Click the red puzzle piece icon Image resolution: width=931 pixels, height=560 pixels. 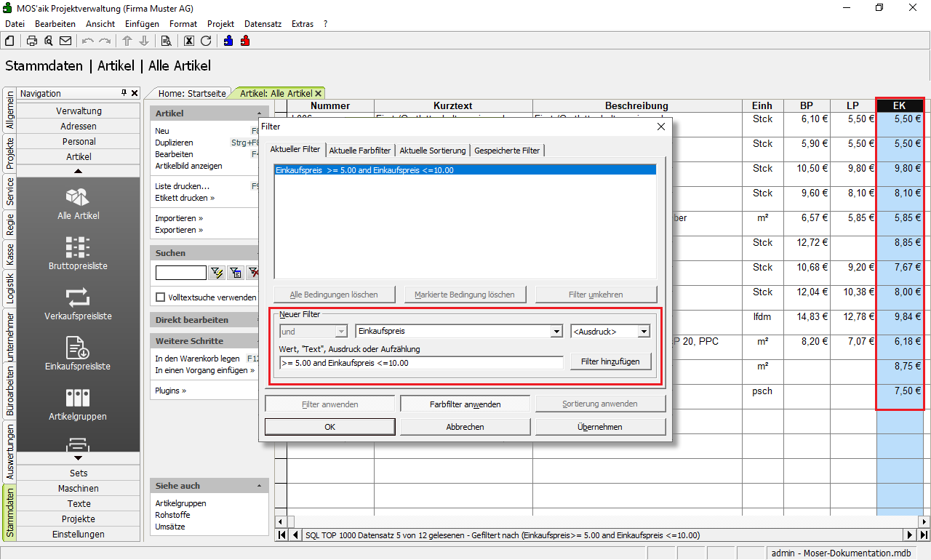(x=245, y=41)
